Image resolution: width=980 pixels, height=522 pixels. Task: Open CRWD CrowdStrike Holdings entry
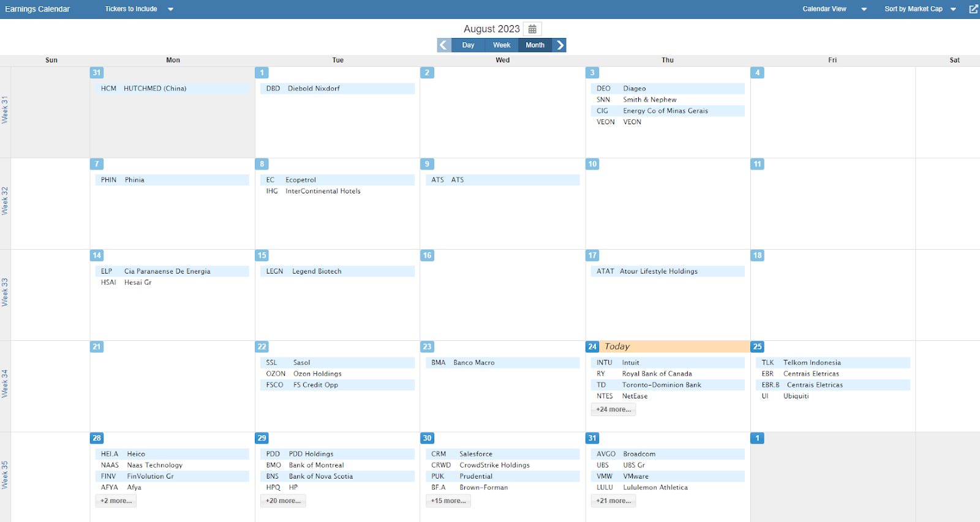pos(502,465)
